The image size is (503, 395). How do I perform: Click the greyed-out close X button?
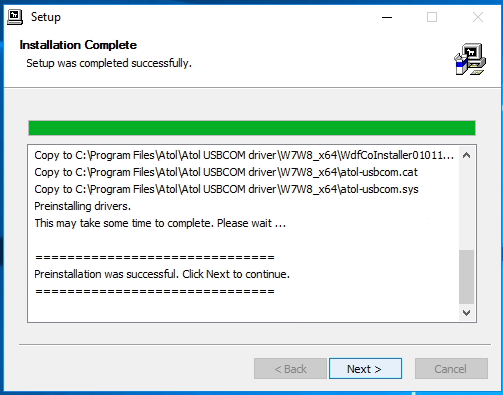coord(478,17)
